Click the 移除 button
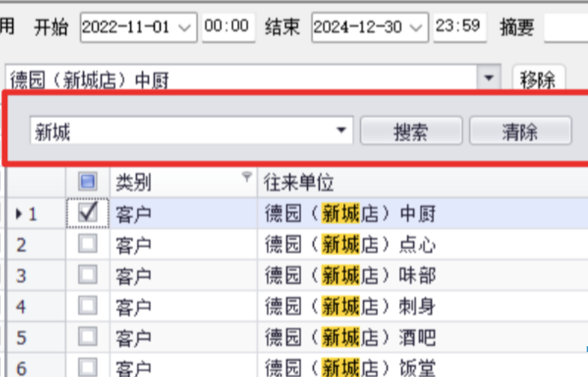Screen dimensions: 588x377 pos(538,78)
